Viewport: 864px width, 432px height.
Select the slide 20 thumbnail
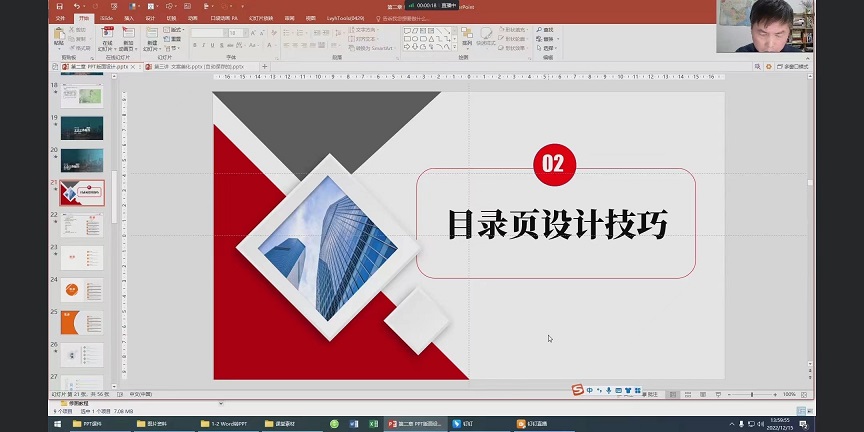click(x=82, y=159)
